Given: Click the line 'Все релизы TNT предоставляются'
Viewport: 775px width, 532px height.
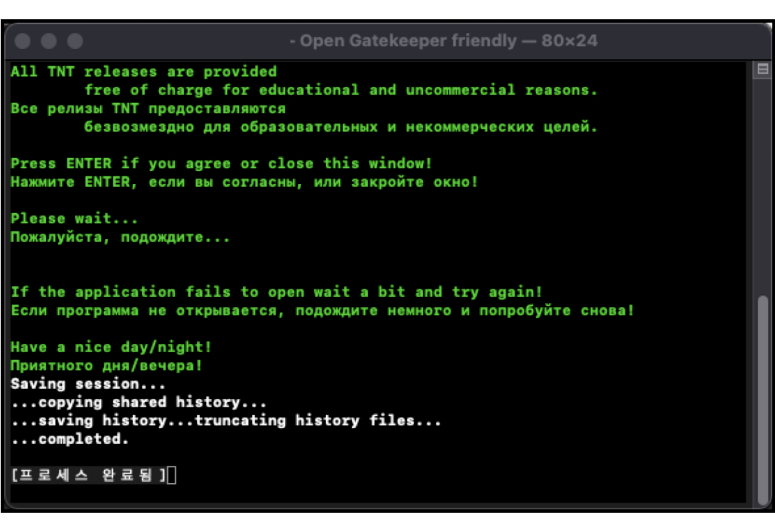Looking at the screenshot, I should [148, 108].
